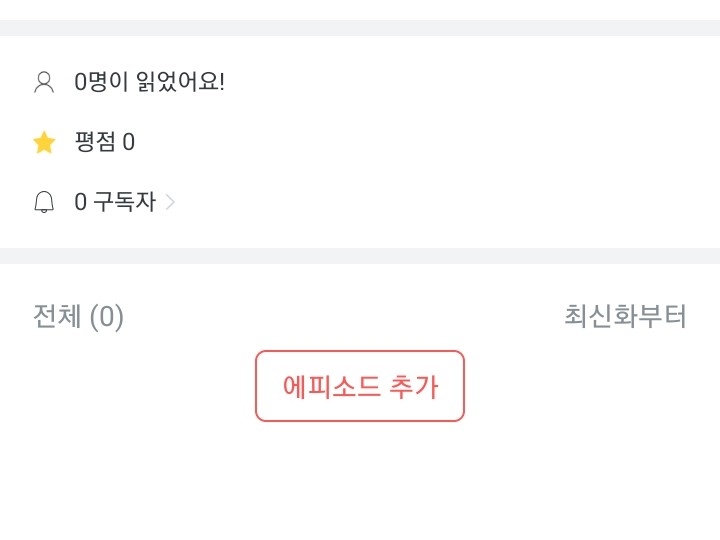Screen dimensions: 720x540
Task: Click the reader person icon
Action: click(x=44, y=82)
